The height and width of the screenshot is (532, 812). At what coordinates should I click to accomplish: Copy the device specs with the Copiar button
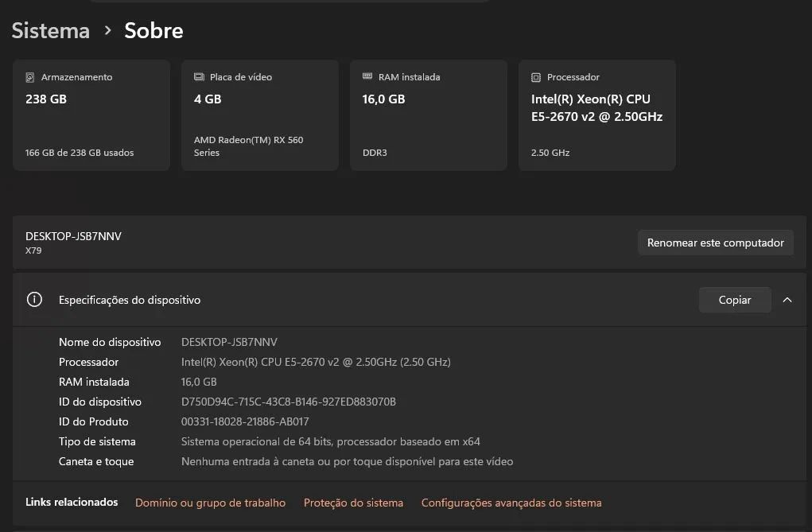735,300
